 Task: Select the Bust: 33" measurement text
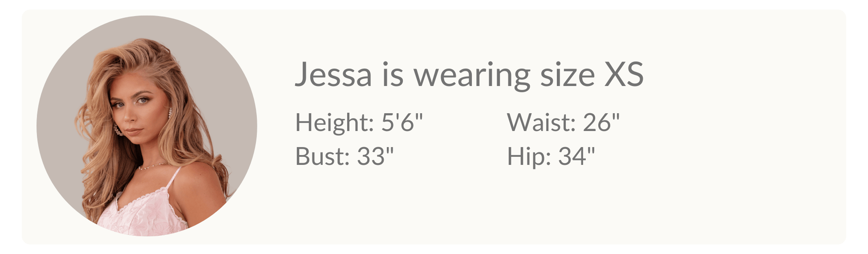tap(344, 156)
